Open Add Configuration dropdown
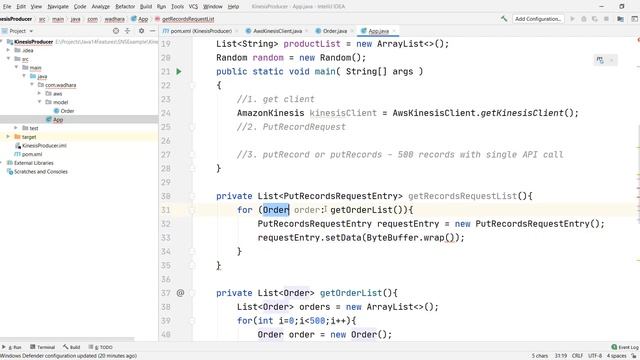Image resolution: width=640 pixels, height=360 pixels. pos(538,19)
